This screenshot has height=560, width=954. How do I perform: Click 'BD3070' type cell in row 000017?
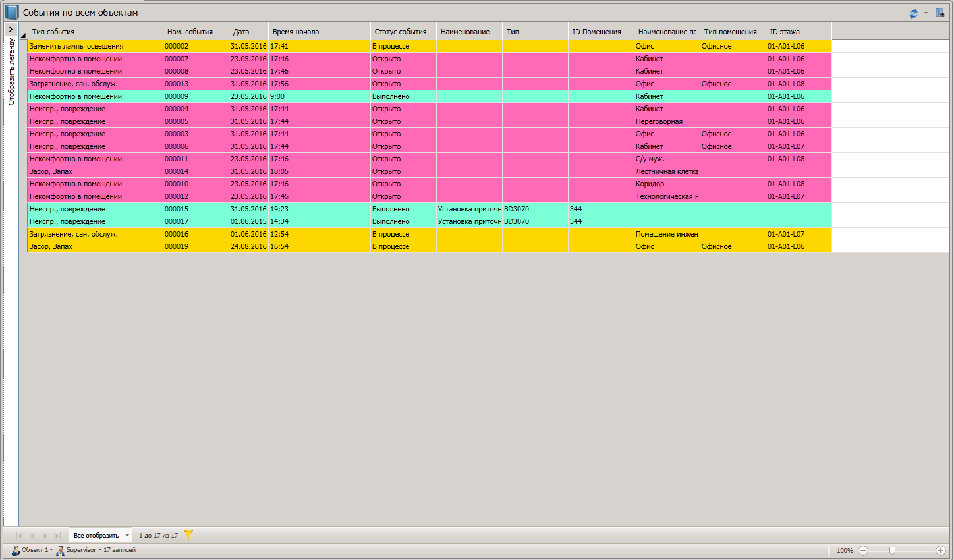pyautogui.click(x=535, y=221)
